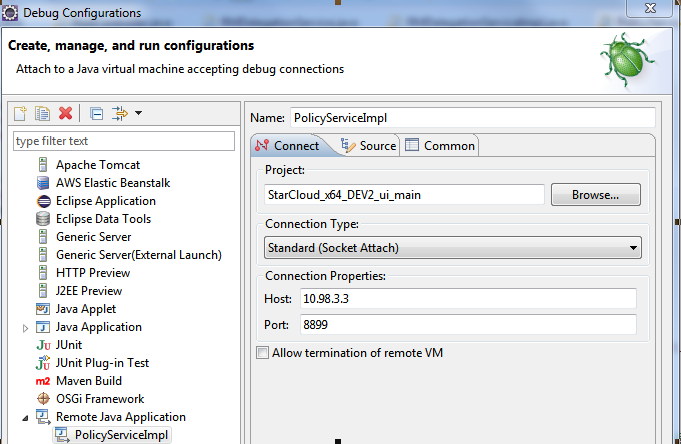The height and width of the screenshot is (444, 681).
Task: Open the filter options dropdown arrow
Action: coord(139,113)
